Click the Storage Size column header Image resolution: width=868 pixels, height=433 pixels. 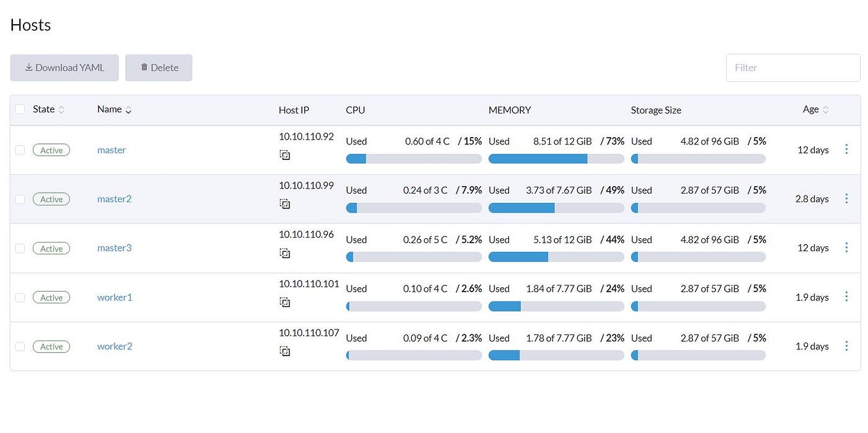coord(655,110)
